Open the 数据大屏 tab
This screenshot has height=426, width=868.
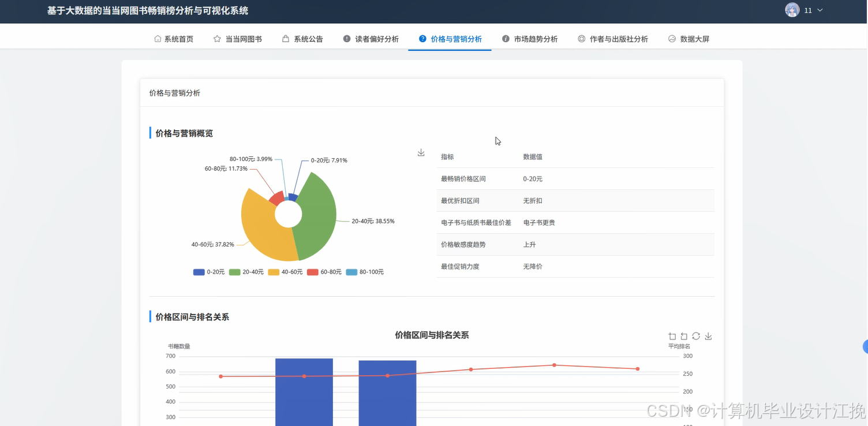[x=689, y=39]
